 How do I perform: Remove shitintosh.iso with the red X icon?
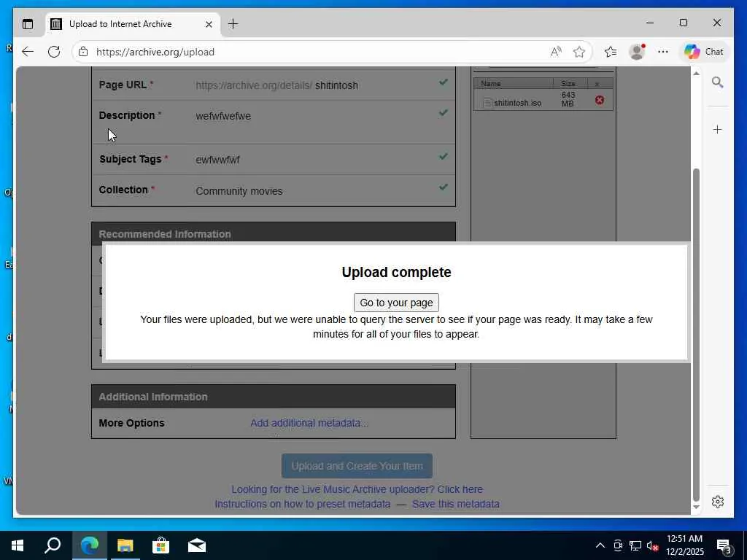coord(600,100)
